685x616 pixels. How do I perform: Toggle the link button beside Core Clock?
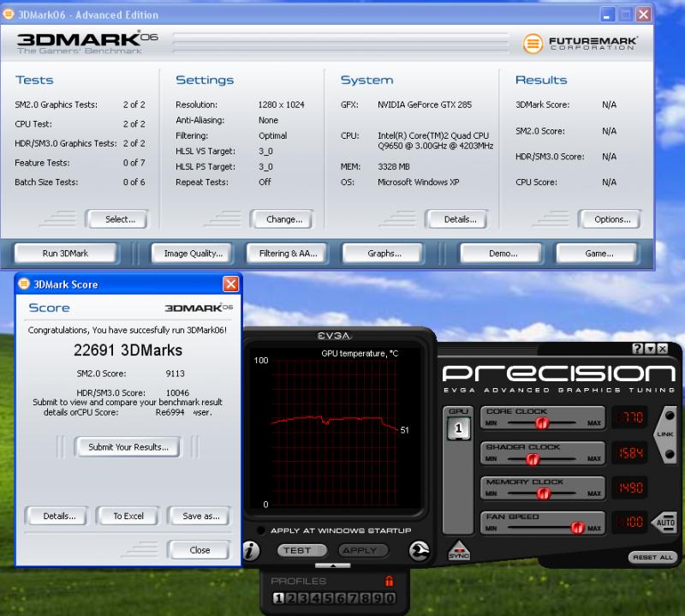(670, 416)
